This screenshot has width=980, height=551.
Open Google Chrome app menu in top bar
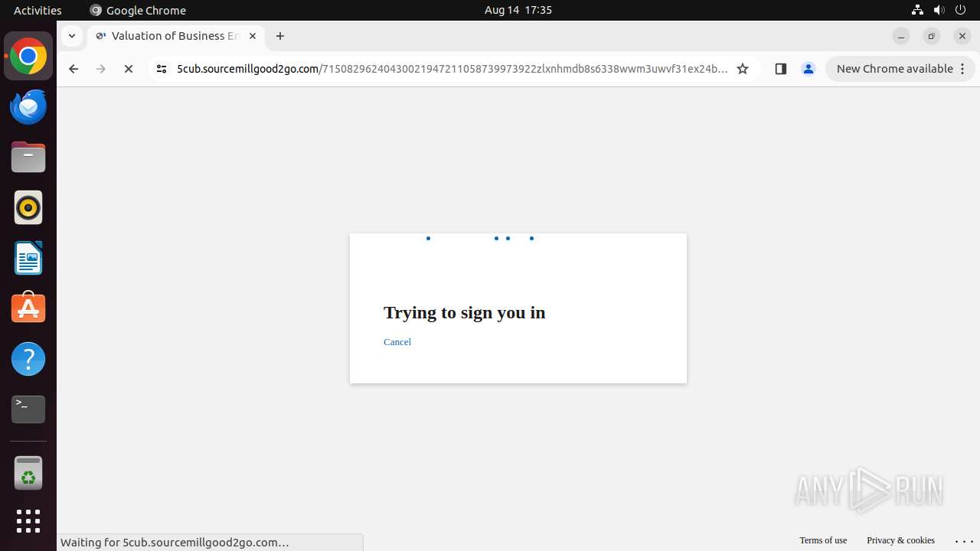tap(138, 10)
